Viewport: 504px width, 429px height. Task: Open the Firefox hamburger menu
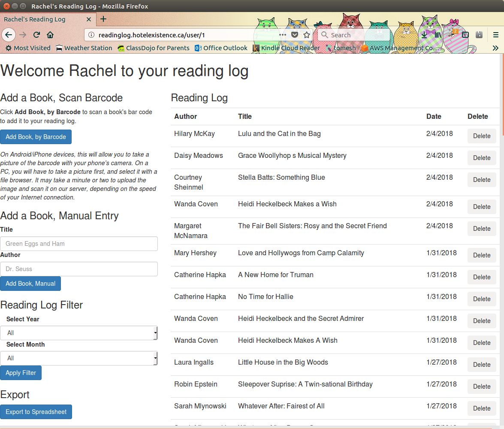[x=495, y=35]
